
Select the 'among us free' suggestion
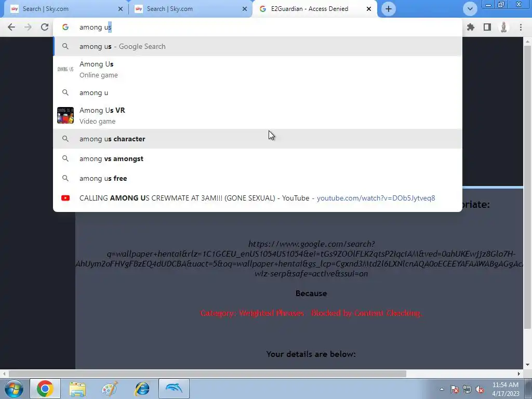click(258, 178)
